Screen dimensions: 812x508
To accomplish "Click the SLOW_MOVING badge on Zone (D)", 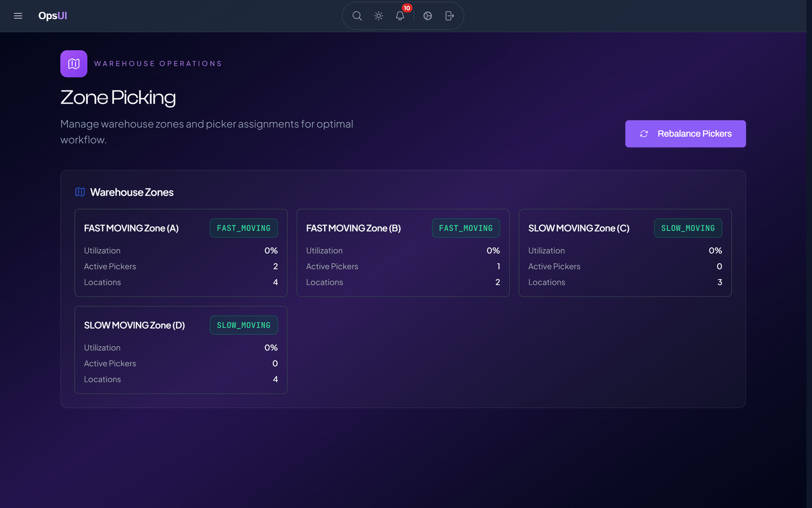I will (244, 325).
